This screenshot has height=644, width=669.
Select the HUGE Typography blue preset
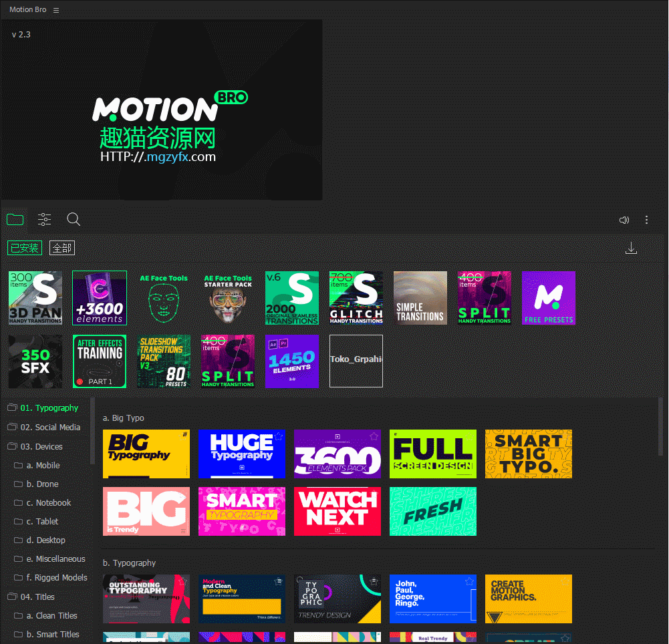[x=242, y=454]
